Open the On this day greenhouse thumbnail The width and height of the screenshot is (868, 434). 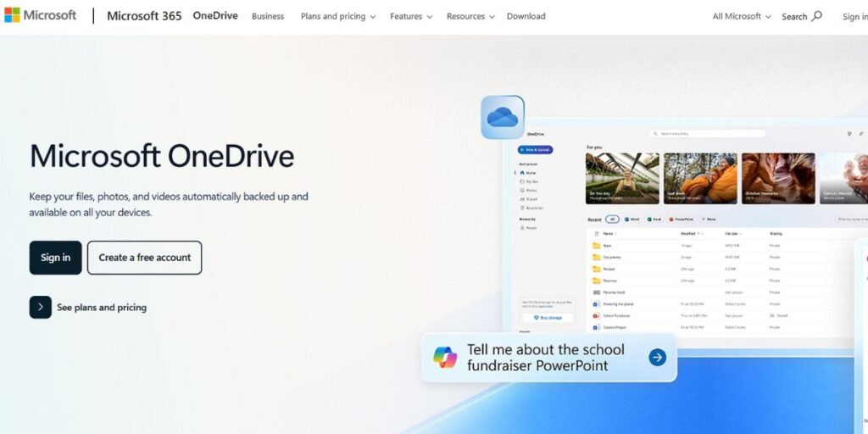[622, 178]
